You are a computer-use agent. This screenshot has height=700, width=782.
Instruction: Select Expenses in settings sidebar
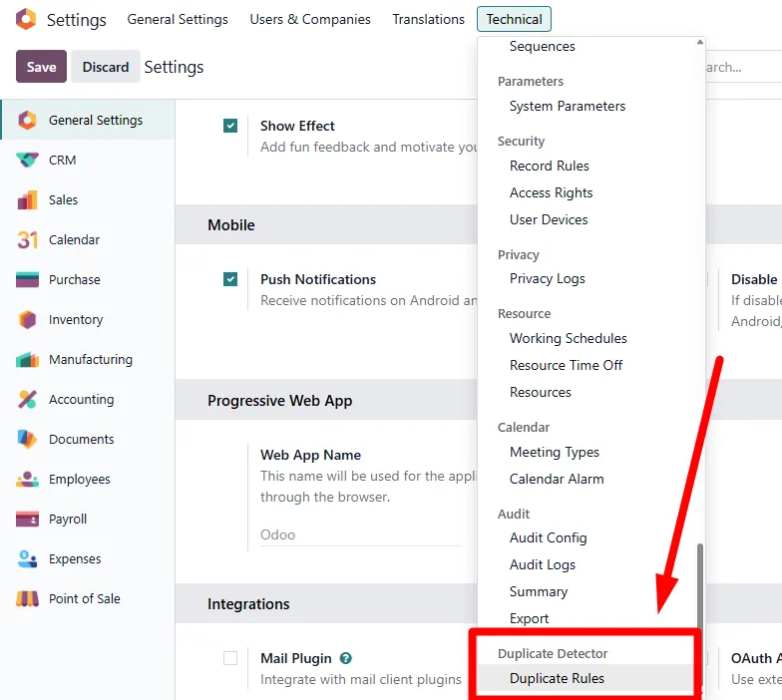(x=88, y=558)
